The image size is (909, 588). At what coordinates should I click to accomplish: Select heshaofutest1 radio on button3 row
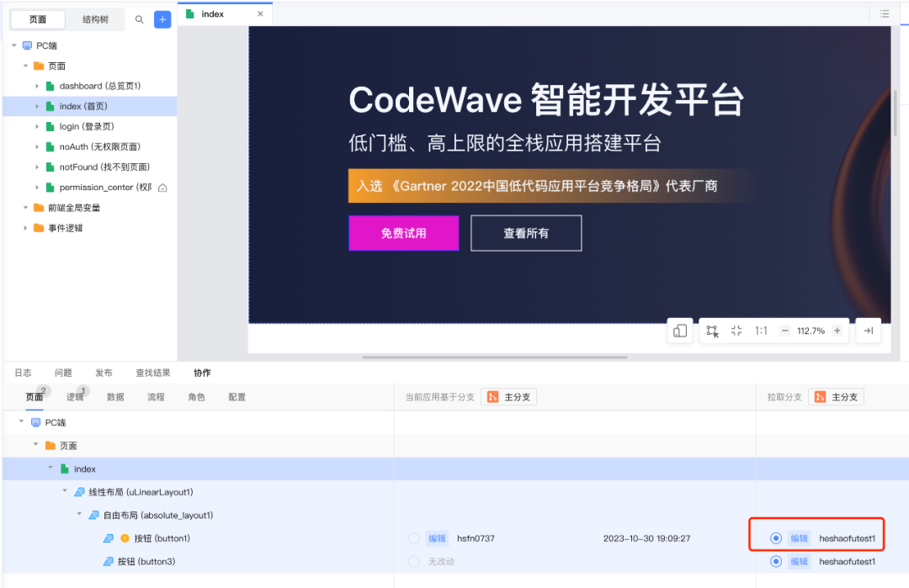click(x=776, y=561)
